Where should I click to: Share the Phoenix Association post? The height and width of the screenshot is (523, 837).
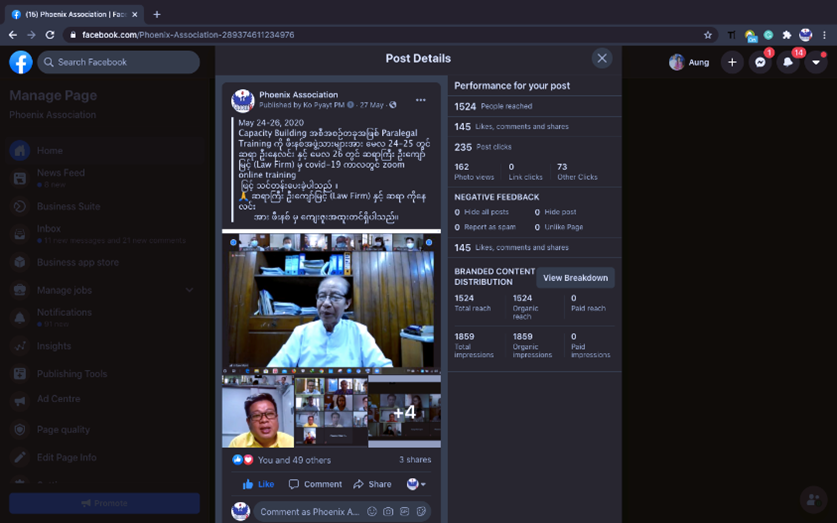(373, 484)
